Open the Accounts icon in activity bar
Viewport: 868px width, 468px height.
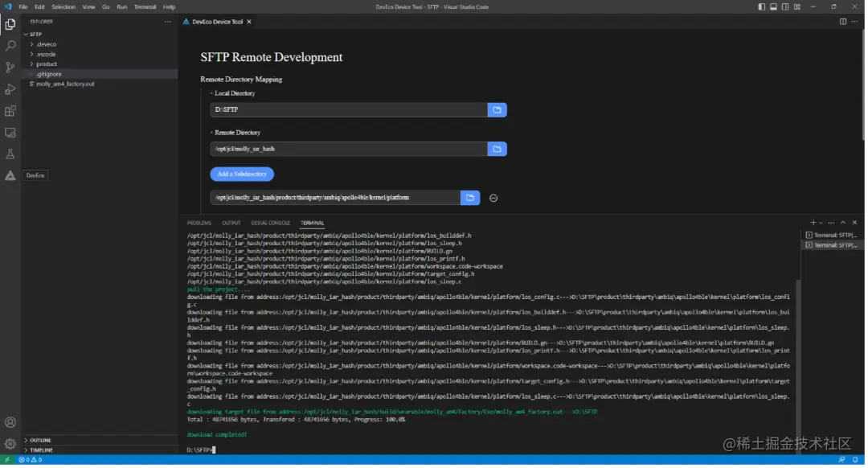tap(10, 423)
